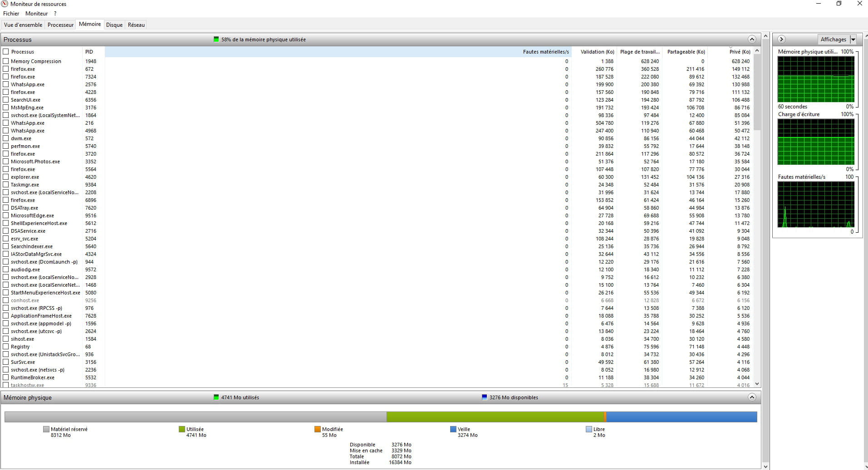The height and width of the screenshot is (470, 868).
Task: Switch to the Processeur tab
Action: pos(60,25)
